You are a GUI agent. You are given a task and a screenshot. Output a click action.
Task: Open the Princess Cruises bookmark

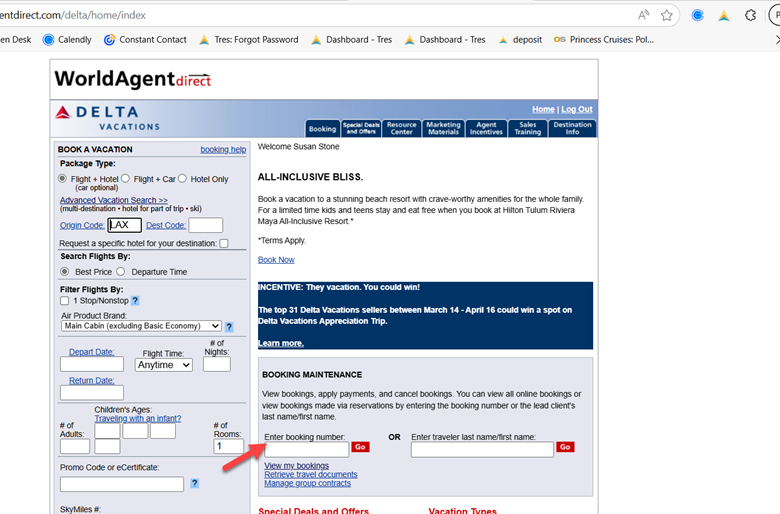tap(604, 40)
